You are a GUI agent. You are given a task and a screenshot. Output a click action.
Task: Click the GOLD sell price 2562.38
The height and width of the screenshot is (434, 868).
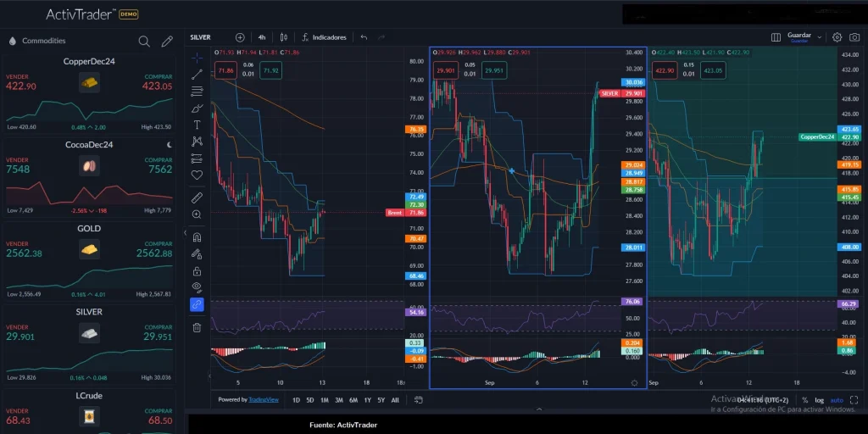point(22,253)
